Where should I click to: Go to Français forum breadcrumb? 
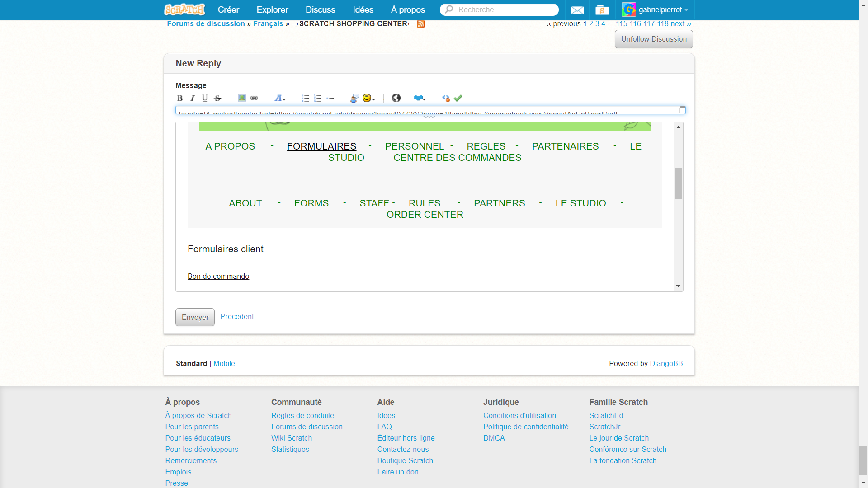point(268,23)
